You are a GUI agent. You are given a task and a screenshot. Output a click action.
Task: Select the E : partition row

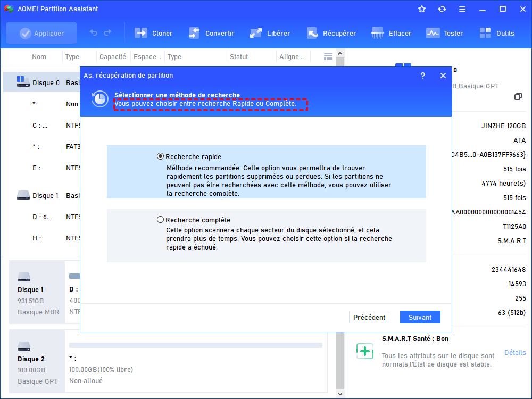click(41, 168)
